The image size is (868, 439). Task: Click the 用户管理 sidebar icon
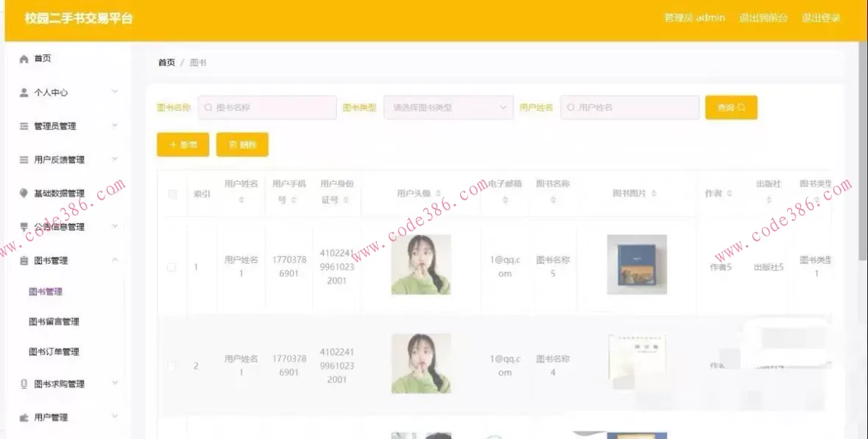(24, 418)
